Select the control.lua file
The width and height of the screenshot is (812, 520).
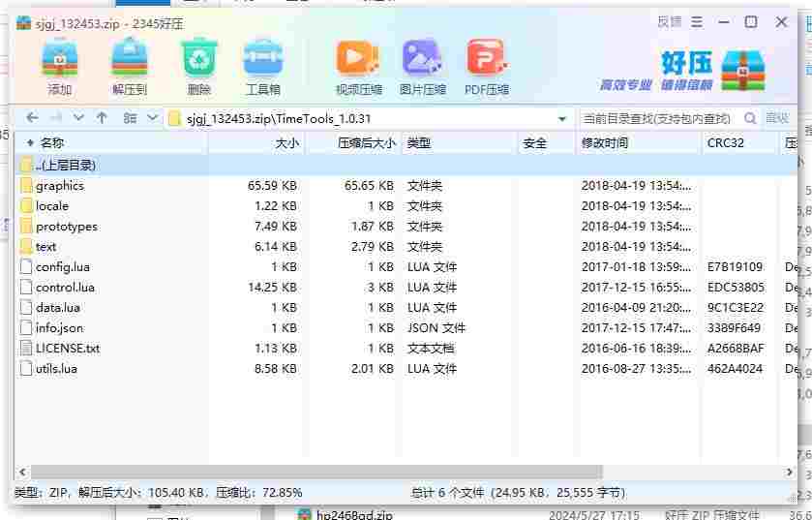[406, 288]
